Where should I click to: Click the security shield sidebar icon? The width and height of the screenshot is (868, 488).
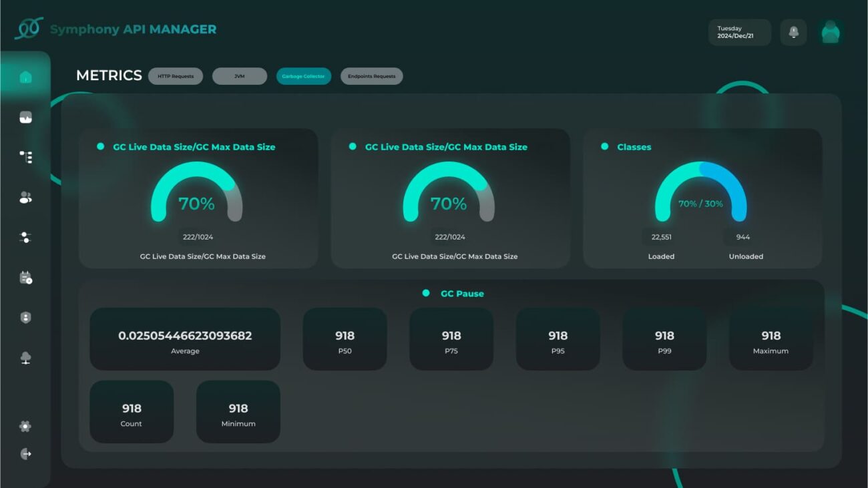coord(25,318)
